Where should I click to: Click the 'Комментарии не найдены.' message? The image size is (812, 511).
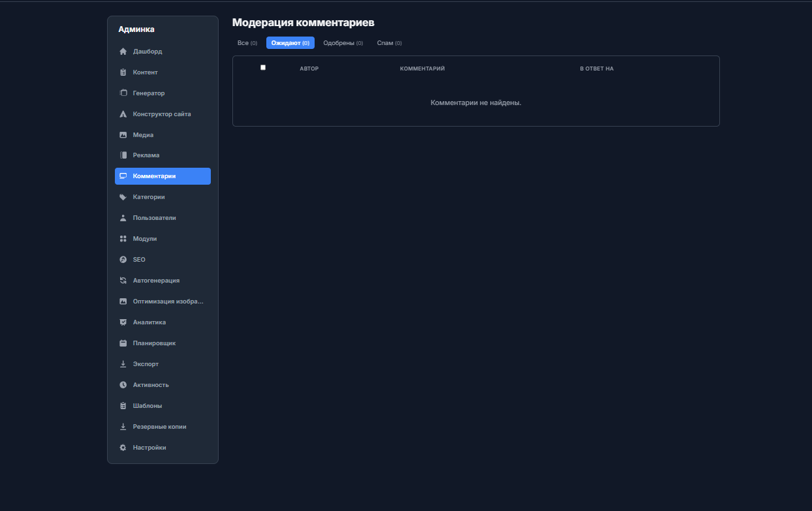476,103
